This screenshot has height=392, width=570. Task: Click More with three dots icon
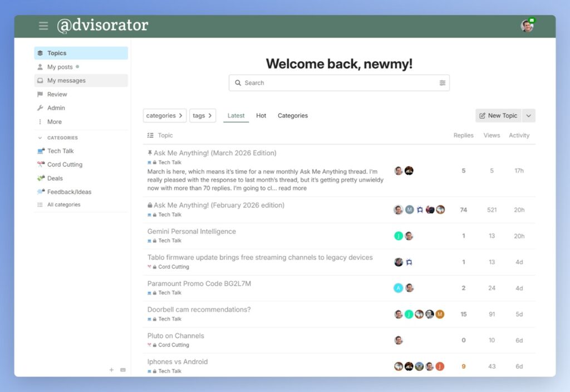54,122
